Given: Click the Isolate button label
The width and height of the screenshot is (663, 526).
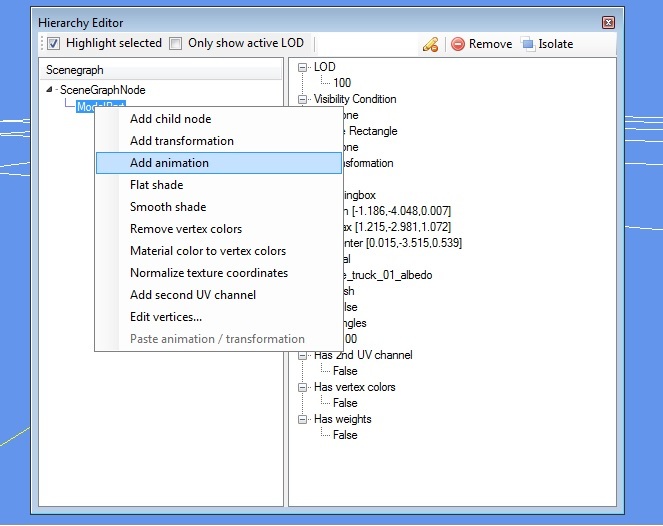Looking at the screenshot, I should [556, 44].
